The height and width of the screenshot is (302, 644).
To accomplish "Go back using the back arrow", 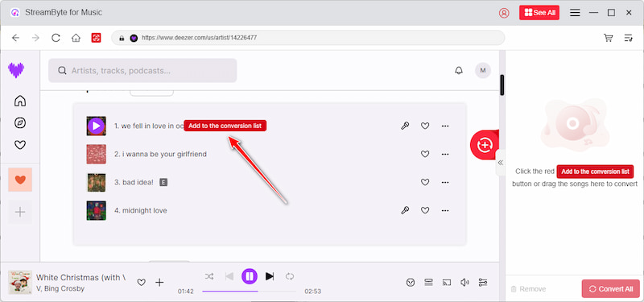I will coord(15,38).
